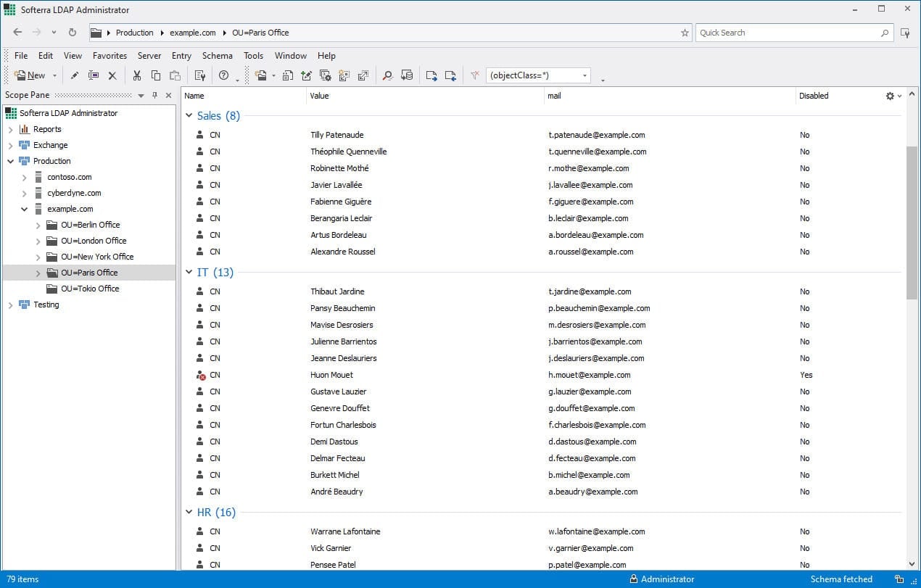Select the Testing tree item

(x=46, y=305)
